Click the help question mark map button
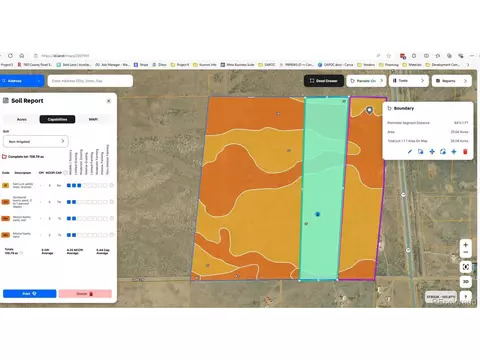 pyautogui.click(x=466, y=296)
